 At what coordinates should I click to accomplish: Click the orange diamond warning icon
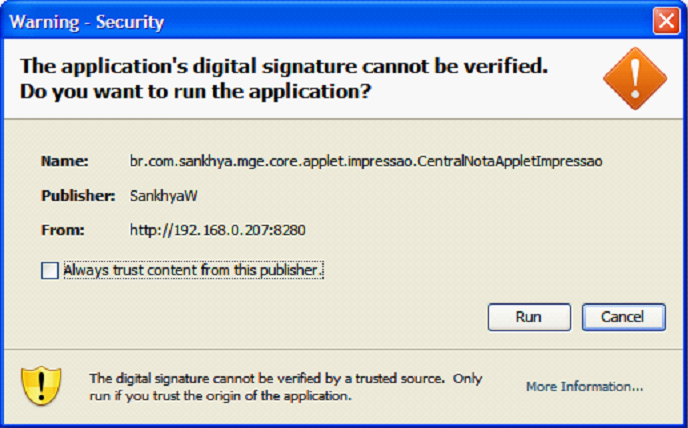[635, 79]
